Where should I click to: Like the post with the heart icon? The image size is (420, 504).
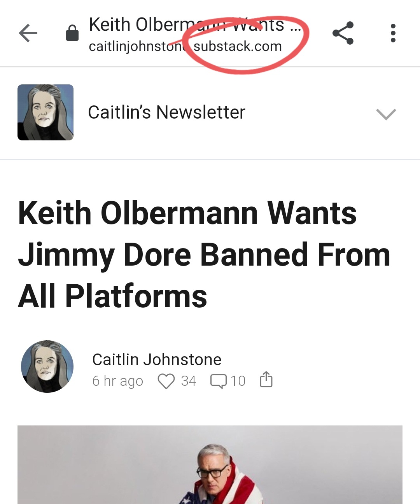(166, 381)
